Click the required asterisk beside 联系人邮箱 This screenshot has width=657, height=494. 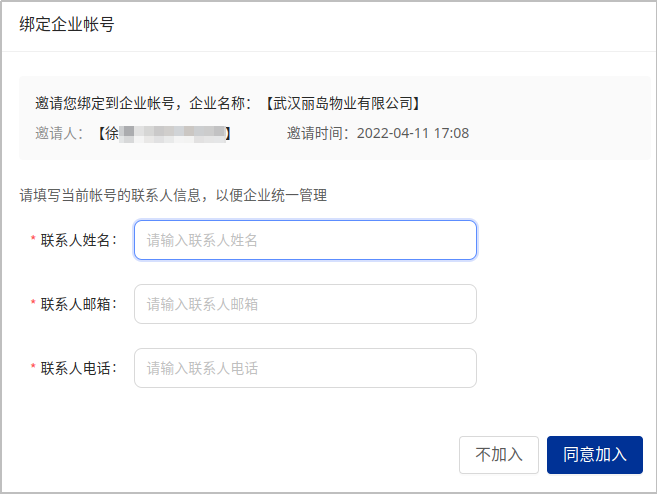pyautogui.click(x=32, y=305)
